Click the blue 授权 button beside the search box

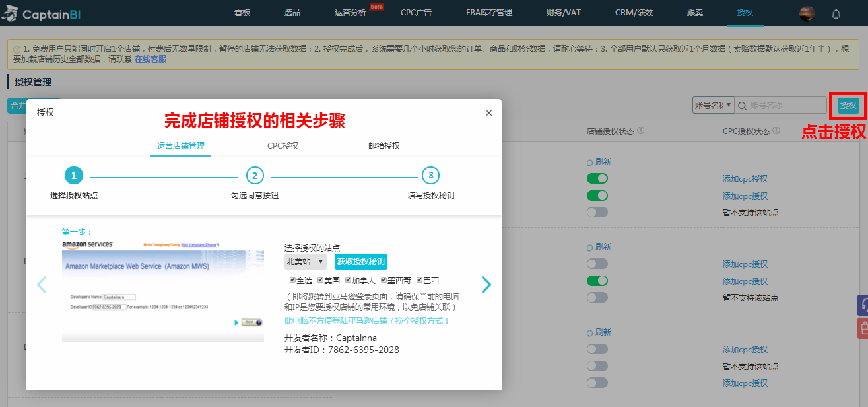(848, 105)
